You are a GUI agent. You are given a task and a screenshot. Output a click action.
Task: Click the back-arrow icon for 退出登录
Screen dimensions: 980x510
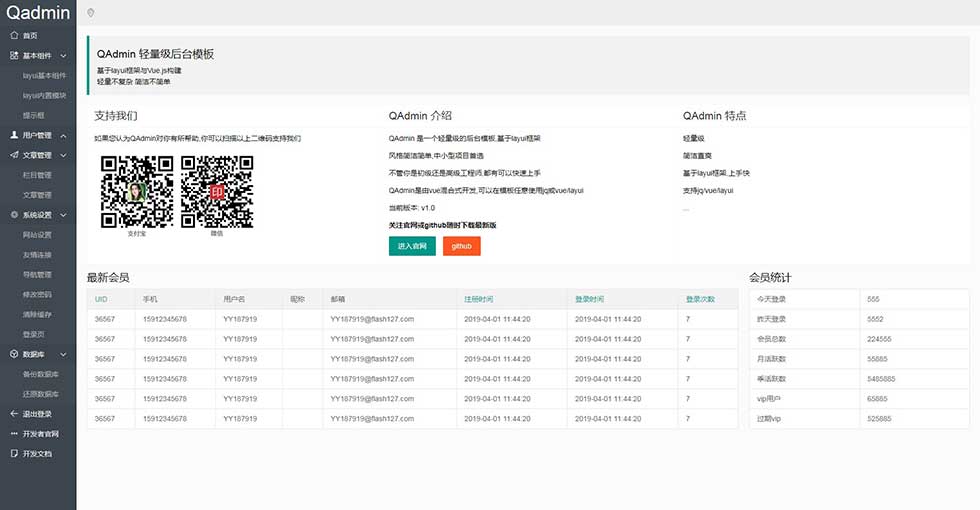pyautogui.click(x=14, y=414)
